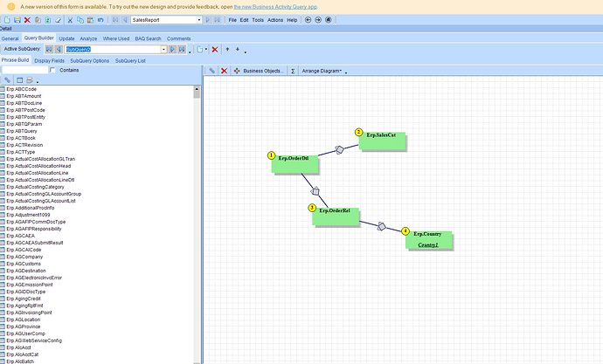Move subquery up with up arrow

(x=227, y=49)
